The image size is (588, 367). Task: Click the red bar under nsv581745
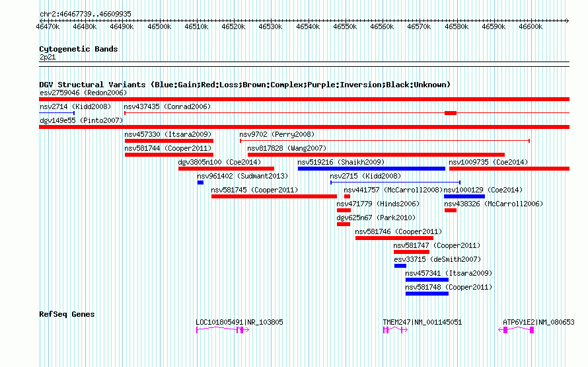point(274,196)
